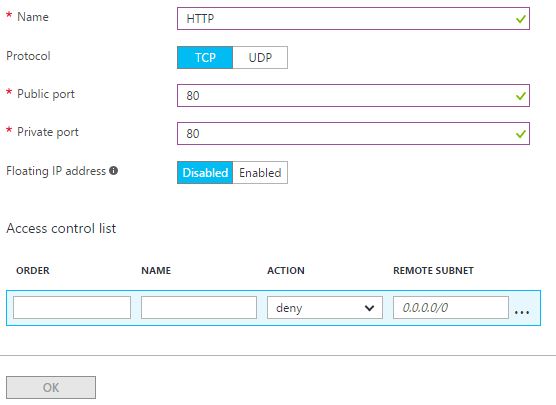Click the ORDER column header

[33, 271]
